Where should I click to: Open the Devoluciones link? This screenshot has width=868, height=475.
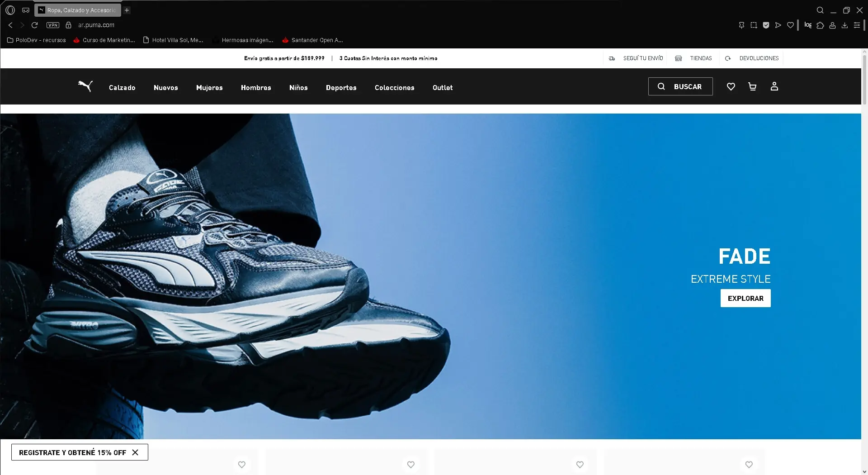pyautogui.click(x=759, y=58)
